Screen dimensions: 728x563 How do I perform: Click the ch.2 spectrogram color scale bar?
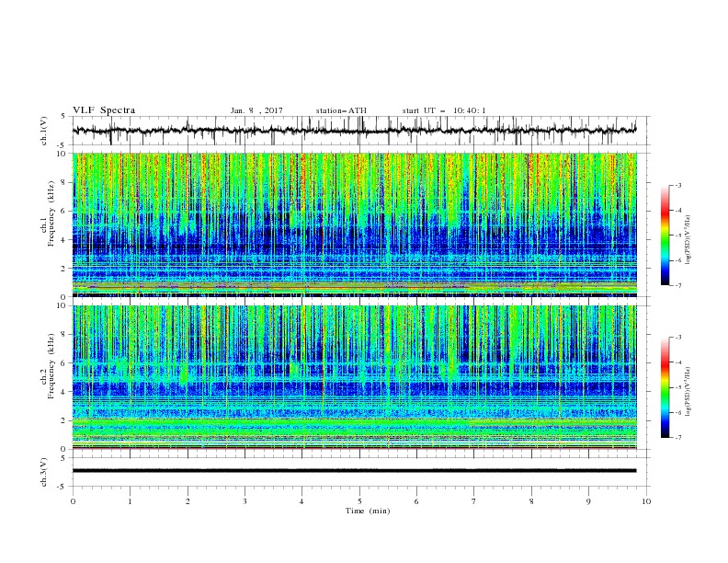coord(665,387)
